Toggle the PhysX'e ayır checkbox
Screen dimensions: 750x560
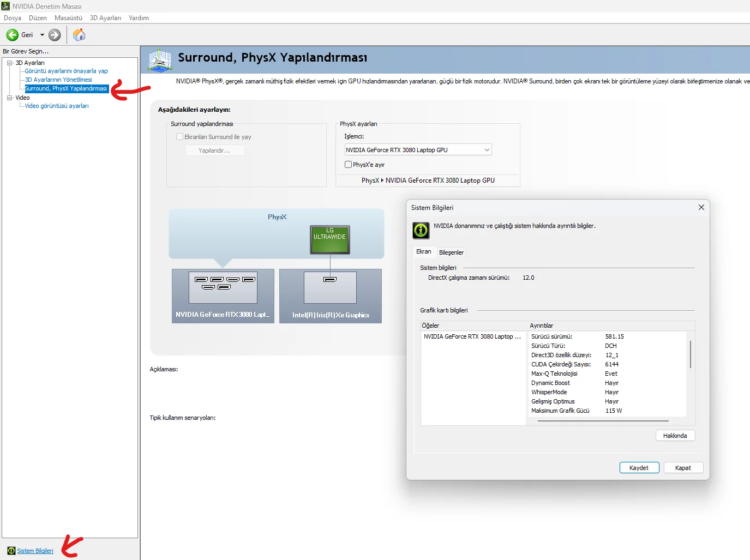click(348, 164)
